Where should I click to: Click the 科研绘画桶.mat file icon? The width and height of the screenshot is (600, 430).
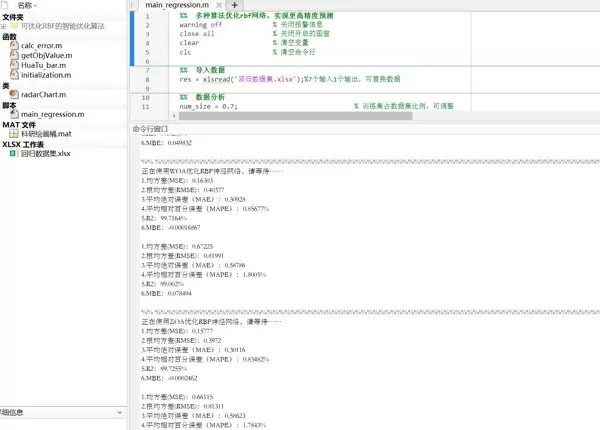pos(13,133)
